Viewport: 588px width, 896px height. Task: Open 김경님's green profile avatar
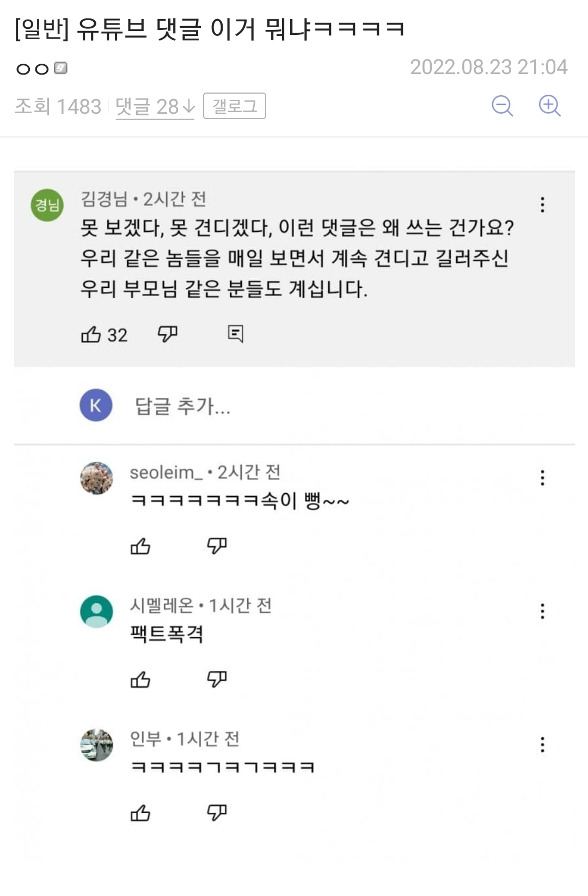click(47, 205)
